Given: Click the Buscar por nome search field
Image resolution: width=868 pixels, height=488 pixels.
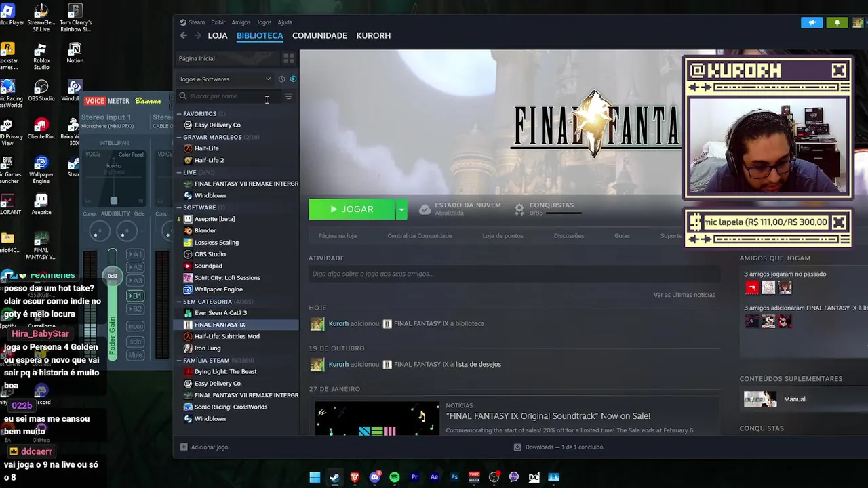Looking at the screenshot, I should (x=229, y=96).
